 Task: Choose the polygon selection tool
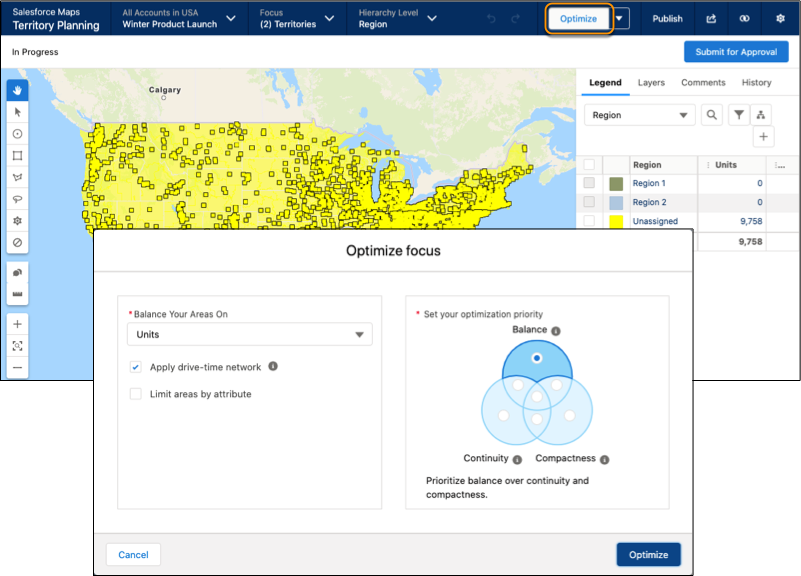point(17,177)
